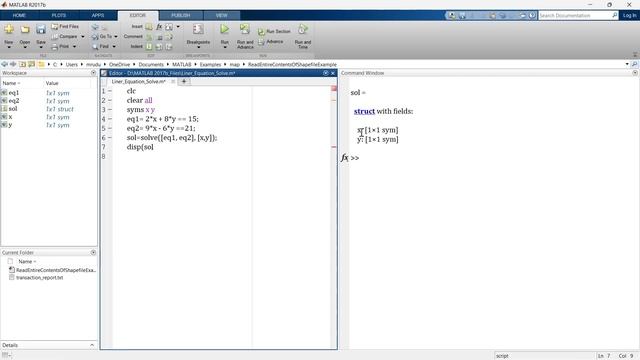This screenshot has height=360, width=640.
Task: Click the Insert fx function icon
Action: [x=159, y=27]
